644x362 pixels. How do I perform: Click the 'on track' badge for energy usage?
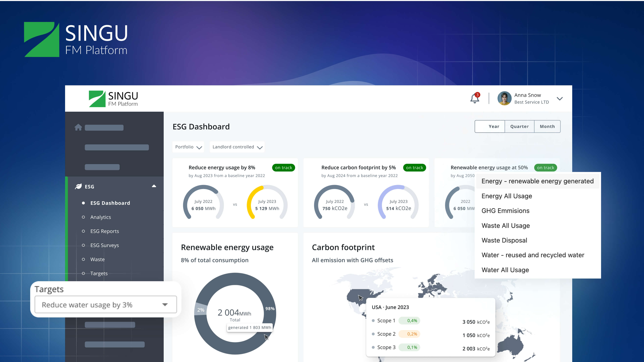(x=283, y=168)
